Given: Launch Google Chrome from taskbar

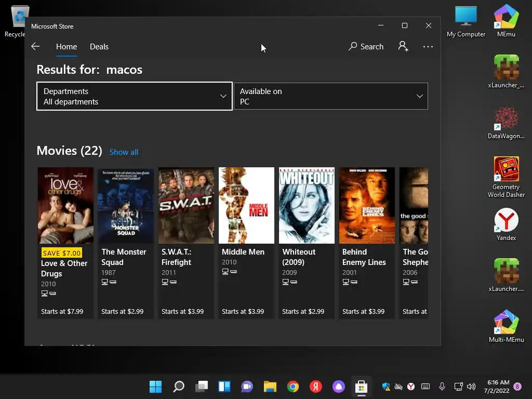Looking at the screenshot, I should click(x=293, y=387).
